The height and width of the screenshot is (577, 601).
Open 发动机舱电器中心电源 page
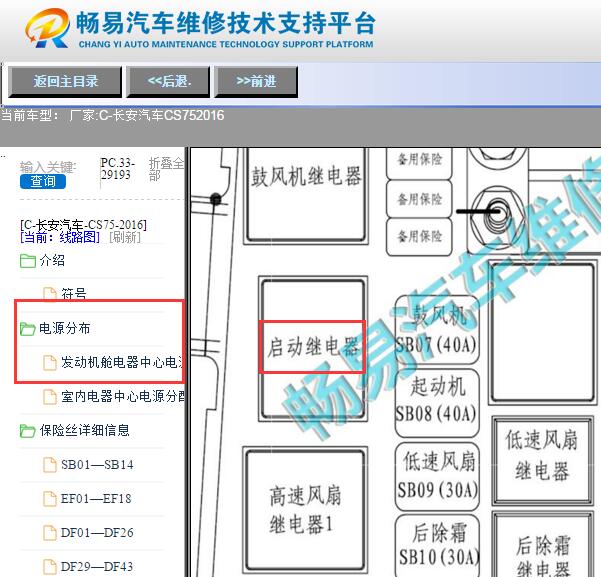coord(122,362)
